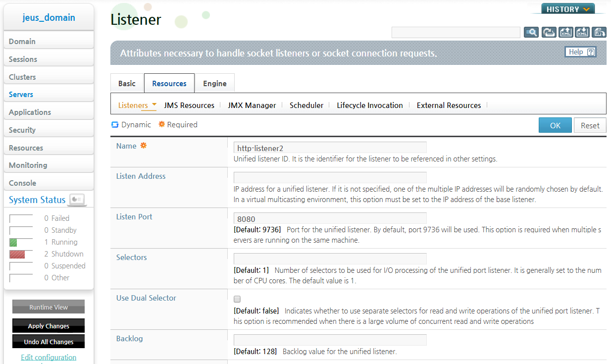Focus the Backlog input field
This screenshot has width=611, height=364.
click(x=330, y=340)
